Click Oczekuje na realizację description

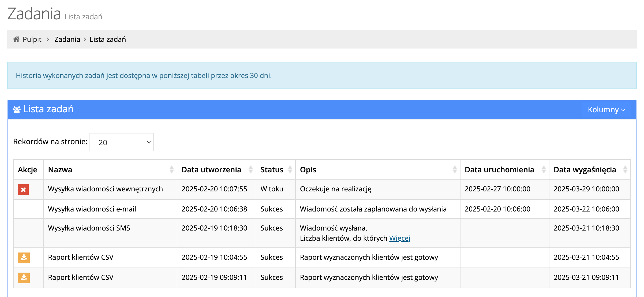(x=336, y=189)
